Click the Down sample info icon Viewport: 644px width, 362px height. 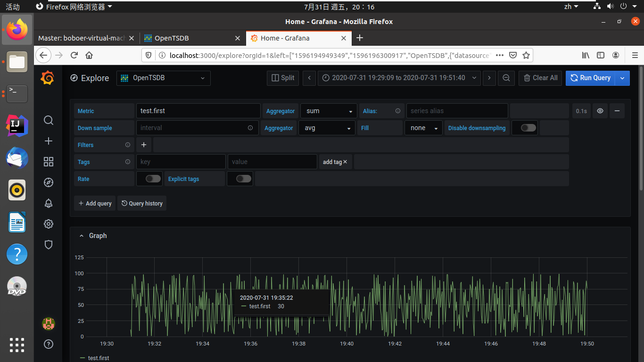[x=250, y=128]
